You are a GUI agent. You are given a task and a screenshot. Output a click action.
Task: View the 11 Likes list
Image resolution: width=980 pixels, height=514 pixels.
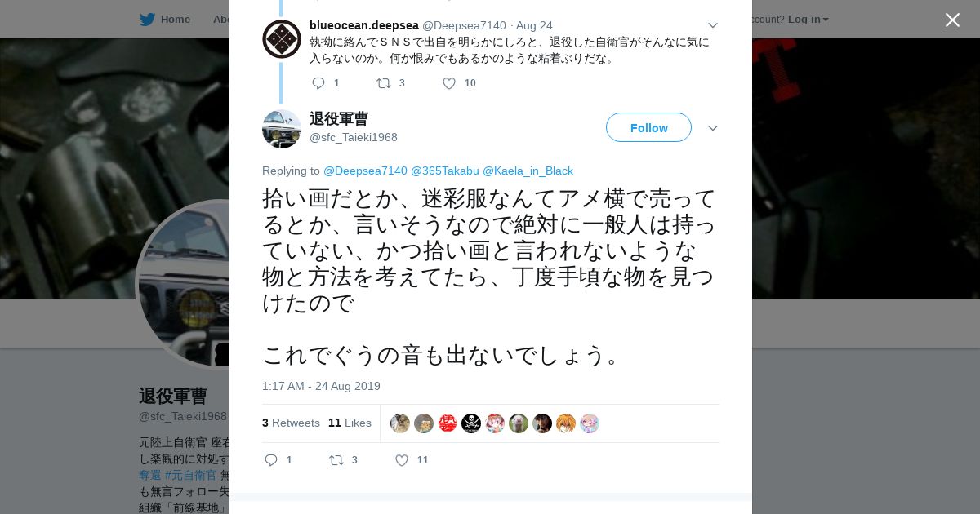[350, 423]
